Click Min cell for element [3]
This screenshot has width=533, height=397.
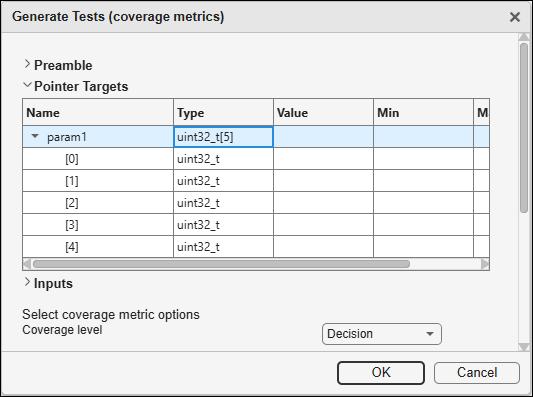(x=423, y=225)
